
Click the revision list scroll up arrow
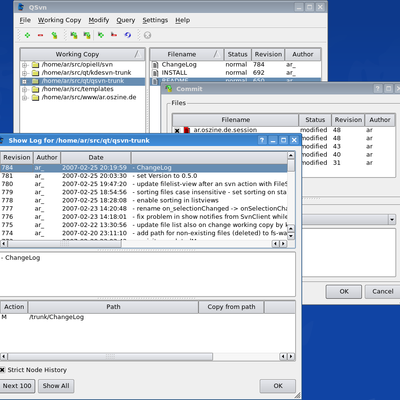click(x=291, y=155)
